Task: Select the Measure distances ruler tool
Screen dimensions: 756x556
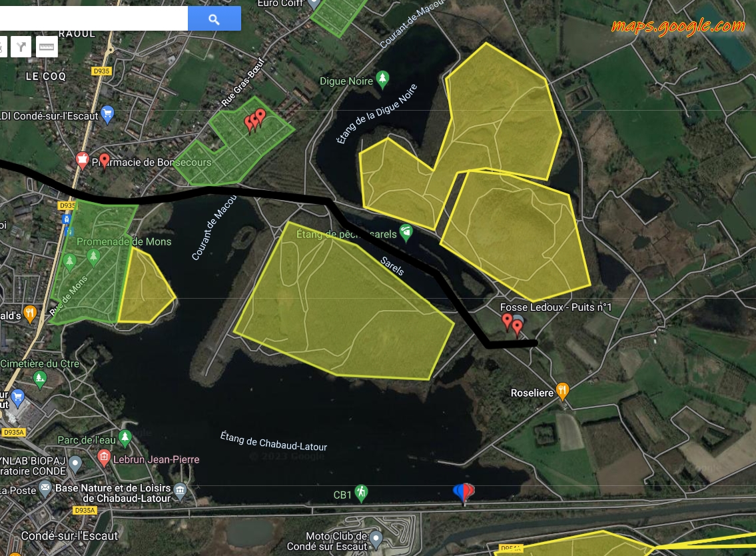Action: (47, 47)
